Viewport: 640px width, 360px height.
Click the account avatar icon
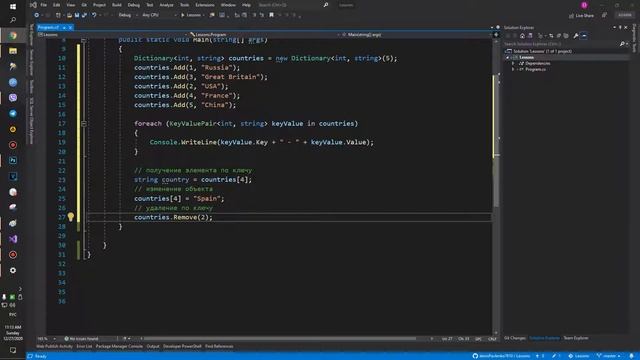[584, 5]
